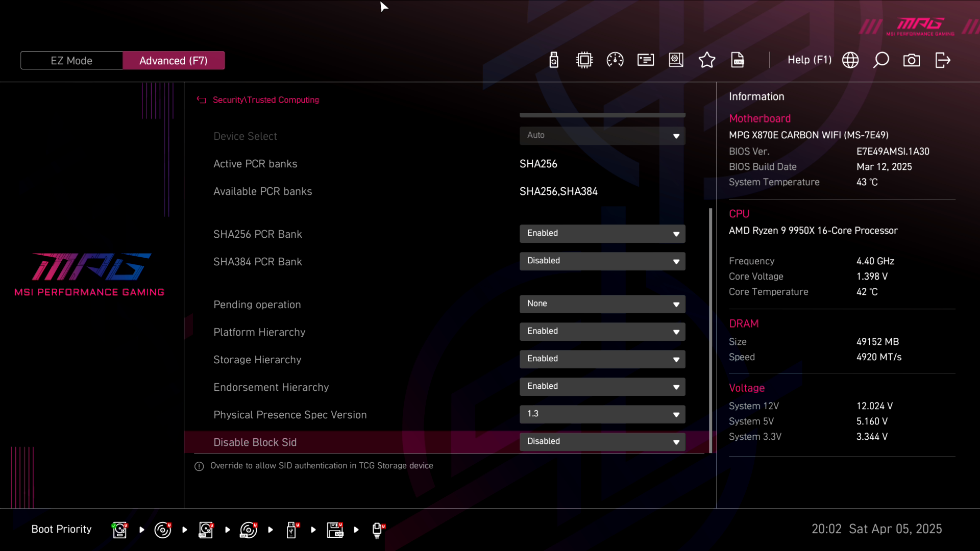The width and height of the screenshot is (980, 551).
Task: Select the Advanced (F7) tab
Action: pos(174,60)
